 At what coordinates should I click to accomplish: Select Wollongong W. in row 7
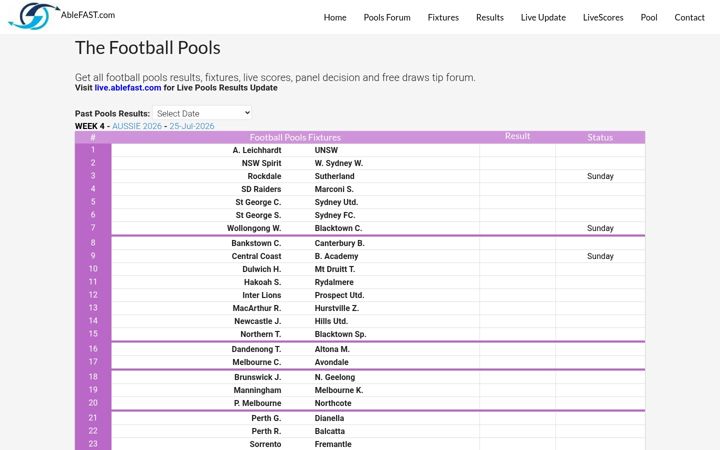[x=254, y=228]
